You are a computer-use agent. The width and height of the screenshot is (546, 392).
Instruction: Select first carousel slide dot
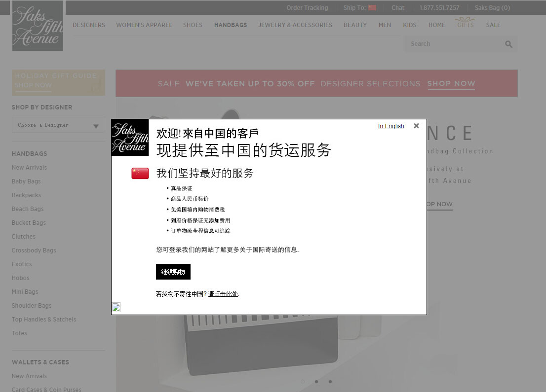tap(303, 381)
